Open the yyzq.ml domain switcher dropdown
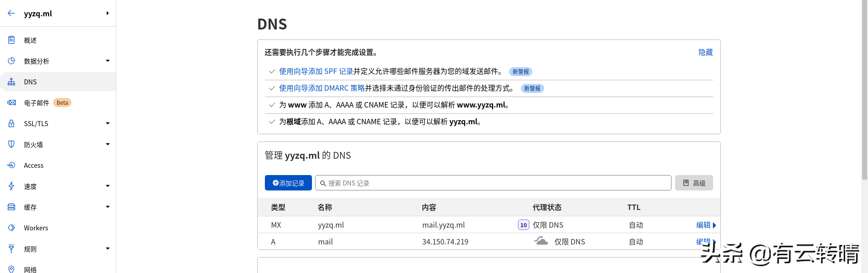 tap(107, 13)
